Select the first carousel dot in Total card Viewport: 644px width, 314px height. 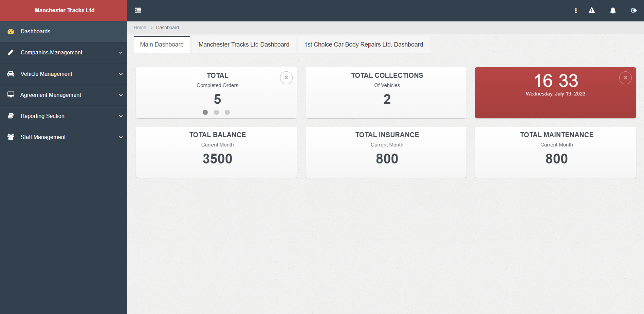(x=205, y=112)
